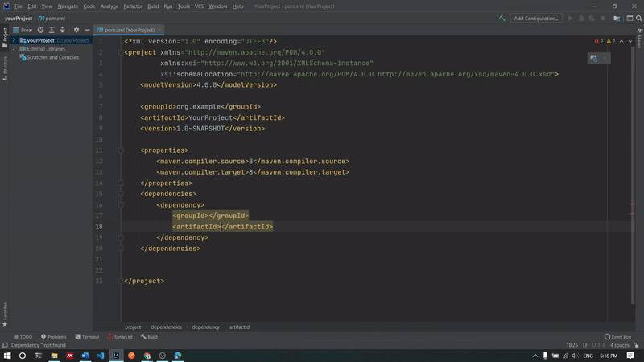This screenshot has width=644, height=362.
Task: Click the locate/select opened file target icon
Action: [40, 30]
